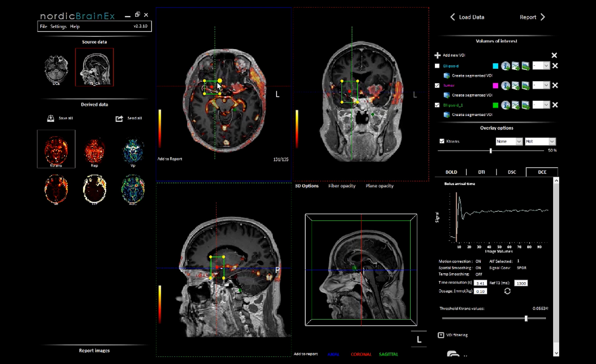Click the Save all tray icon

click(x=51, y=118)
